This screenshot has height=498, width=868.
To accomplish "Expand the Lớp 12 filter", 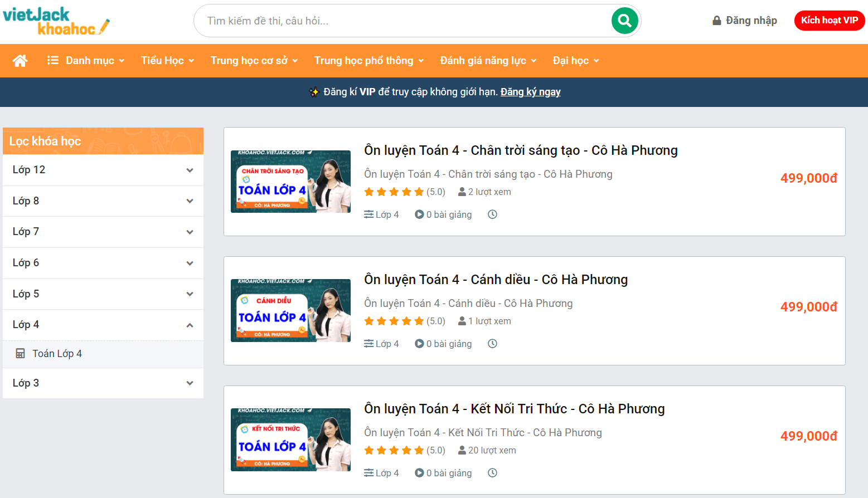I will (x=103, y=170).
